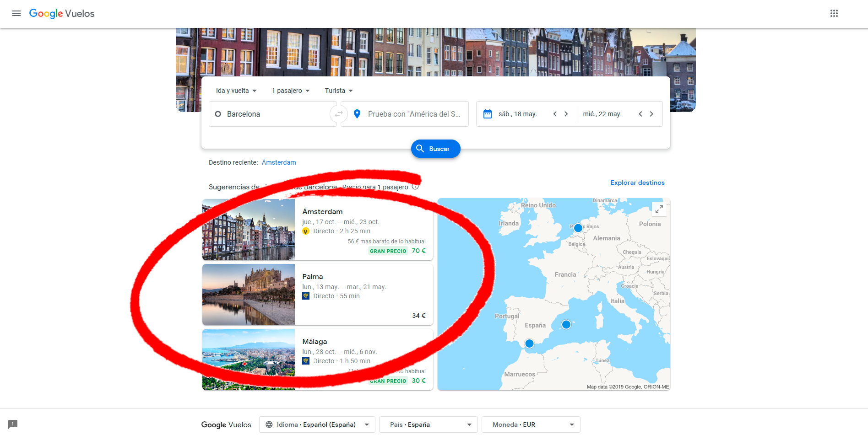Click the 34 € Palma price

(x=419, y=316)
